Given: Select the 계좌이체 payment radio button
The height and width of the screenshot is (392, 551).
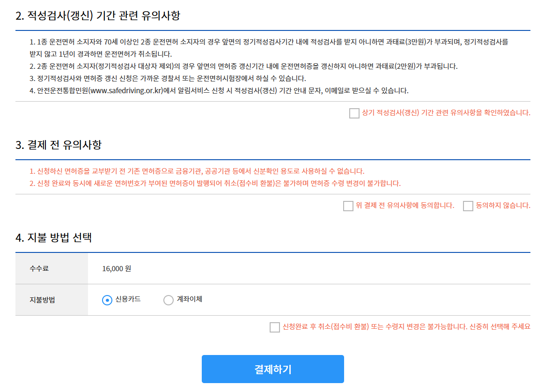Looking at the screenshot, I should pos(168,300).
